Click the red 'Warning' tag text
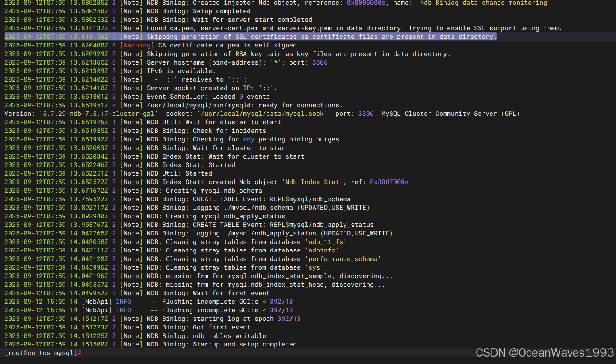Image resolution: width=616 pixels, height=364 pixels. 137,45
